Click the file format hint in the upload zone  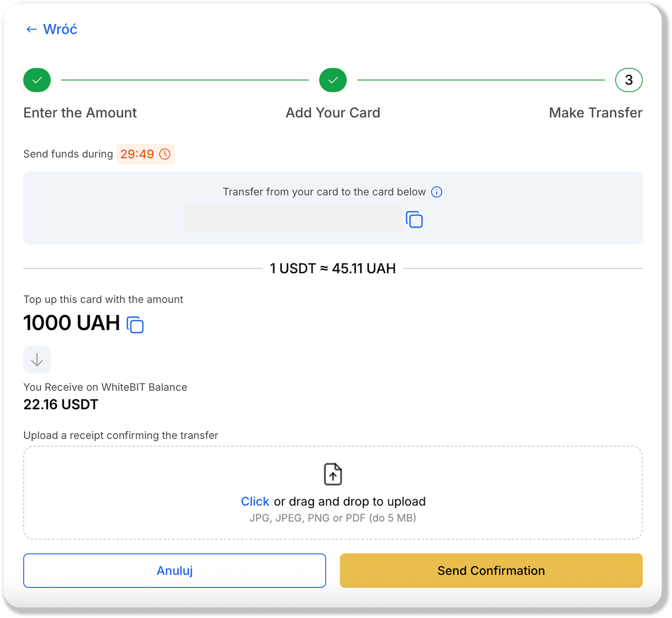click(333, 518)
